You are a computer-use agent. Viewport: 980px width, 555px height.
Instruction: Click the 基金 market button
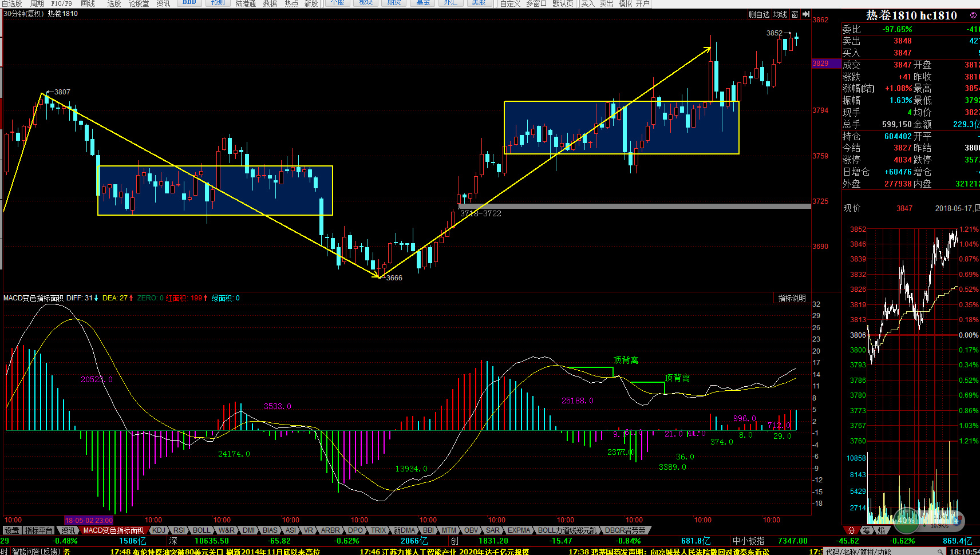(422, 3)
